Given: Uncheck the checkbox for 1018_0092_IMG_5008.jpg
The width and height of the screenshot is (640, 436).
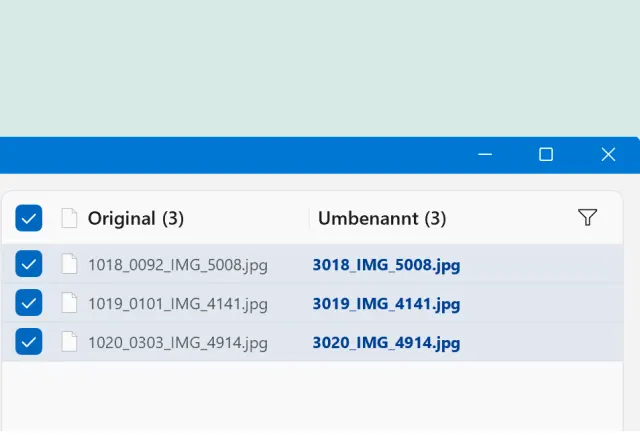Looking at the screenshot, I should (29, 265).
